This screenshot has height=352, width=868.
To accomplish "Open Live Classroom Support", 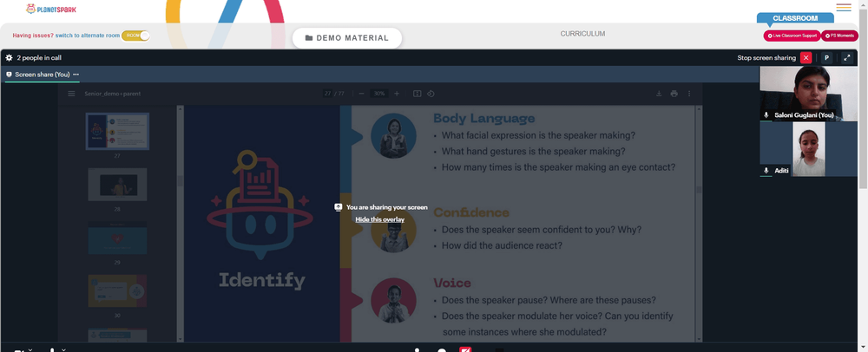I will (x=792, y=36).
